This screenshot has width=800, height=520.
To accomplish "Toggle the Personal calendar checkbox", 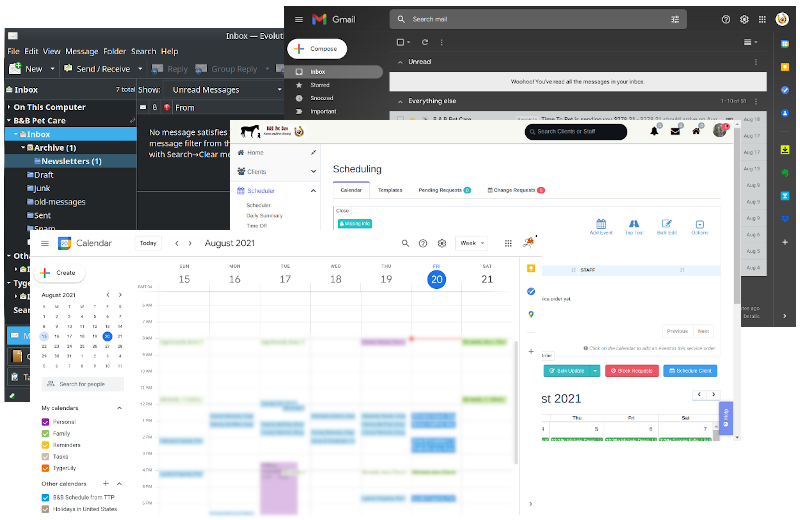I will [x=45, y=422].
